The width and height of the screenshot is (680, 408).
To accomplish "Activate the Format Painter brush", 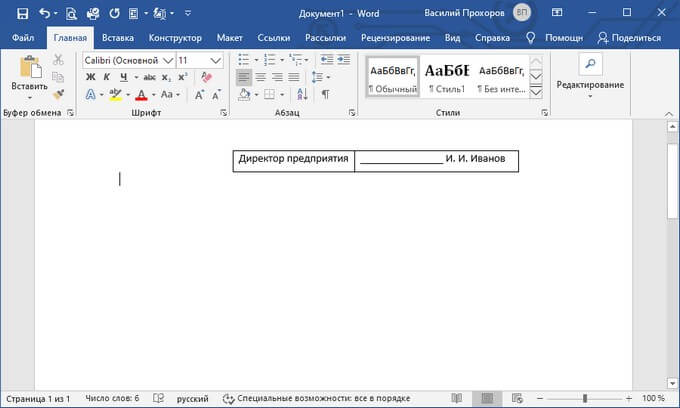I will (x=58, y=94).
